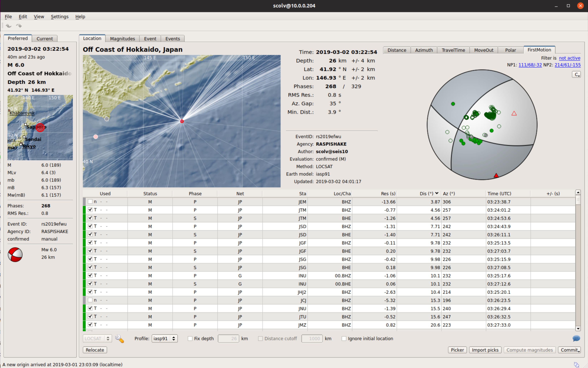The image size is (588, 368).
Task: Enable the unused JEM arrival checkbox
Action: click(x=90, y=201)
